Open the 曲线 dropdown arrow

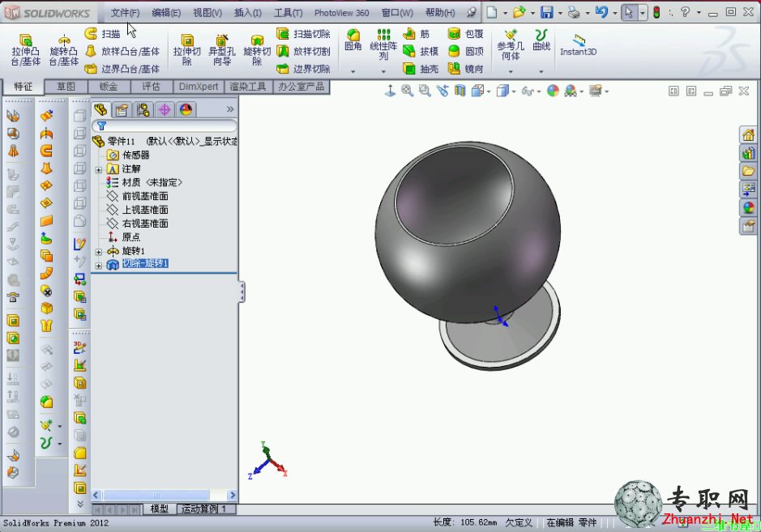tap(541, 72)
